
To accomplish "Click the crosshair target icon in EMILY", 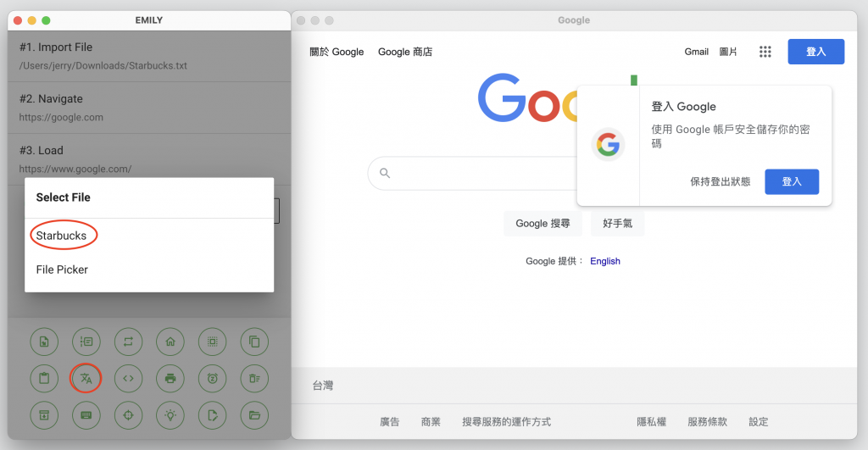I will pyautogui.click(x=129, y=415).
